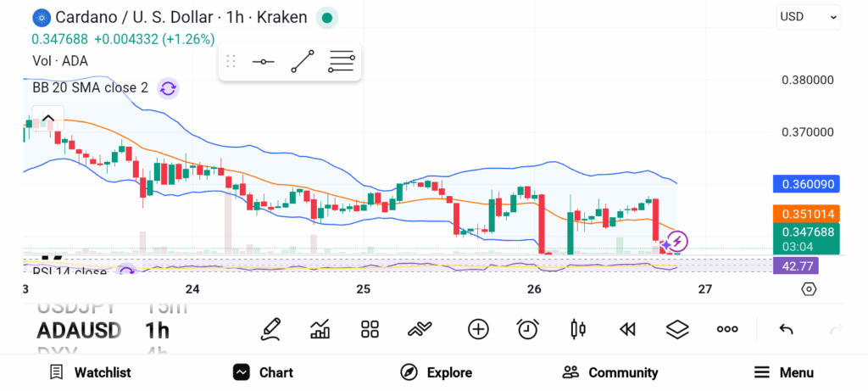Open the three-dots more options menu
This screenshot has height=391, width=868.
click(x=727, y=329)
